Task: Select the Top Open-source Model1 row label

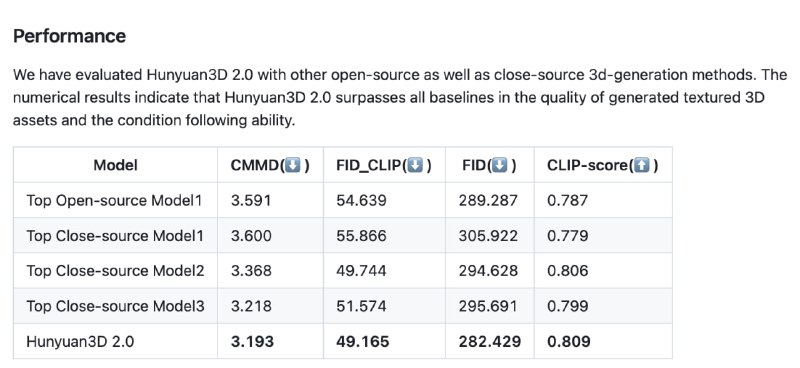Action: (x=114, y=201)
